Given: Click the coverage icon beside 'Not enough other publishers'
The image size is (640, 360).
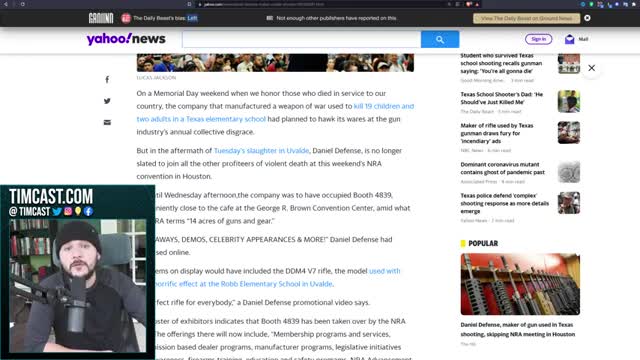Looking at the screenshot, I should (269, 18).
